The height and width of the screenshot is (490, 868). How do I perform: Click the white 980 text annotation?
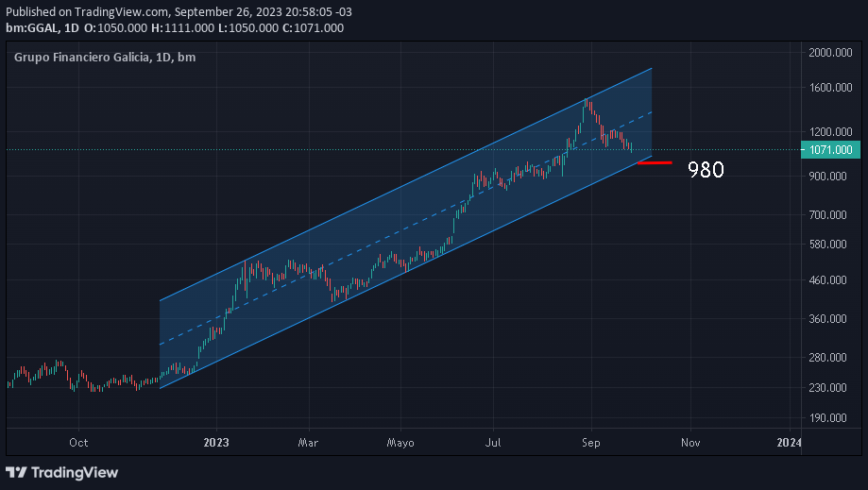[706, 170]
